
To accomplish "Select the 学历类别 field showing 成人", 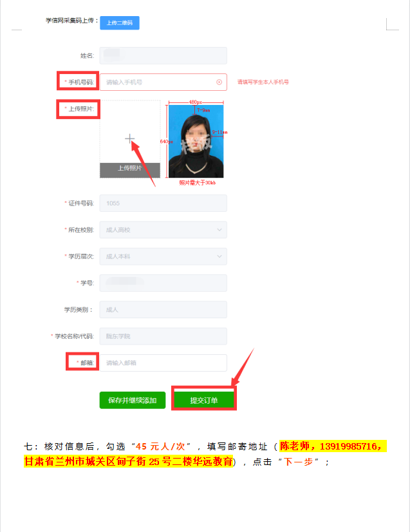I will (x=163, y=309).
